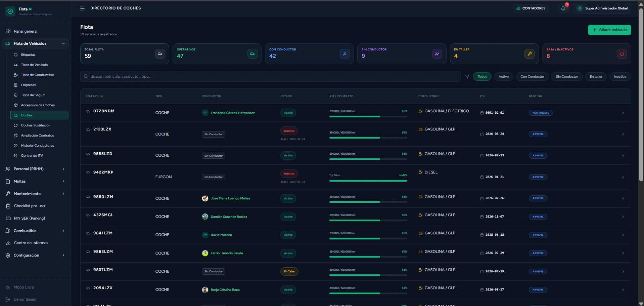The image size is (644, 306).
Task: Switch to Modo Claro theme
Action: coord(24,287)
